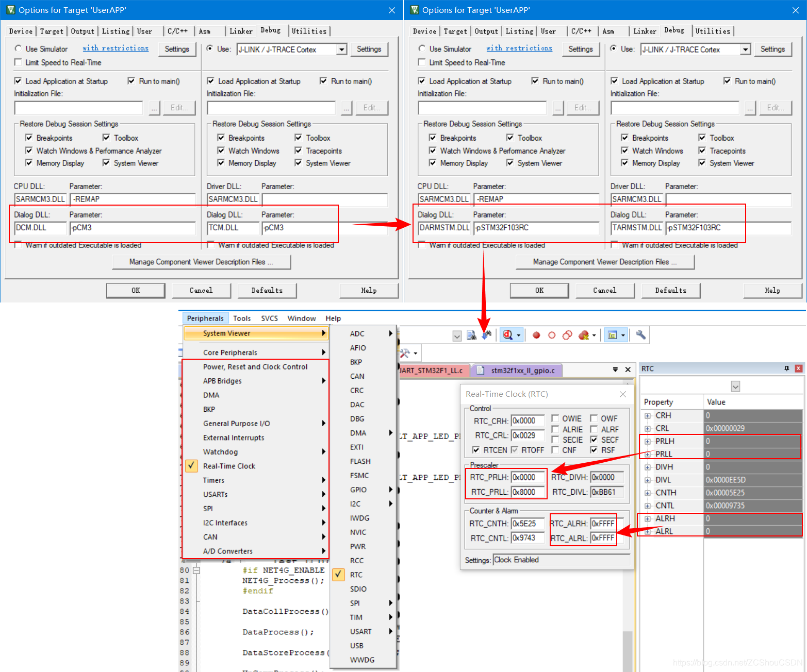Switch to stm32f1xx_ll_gpio.c editor tab
The image size is (807, 672).
point(517,371)
